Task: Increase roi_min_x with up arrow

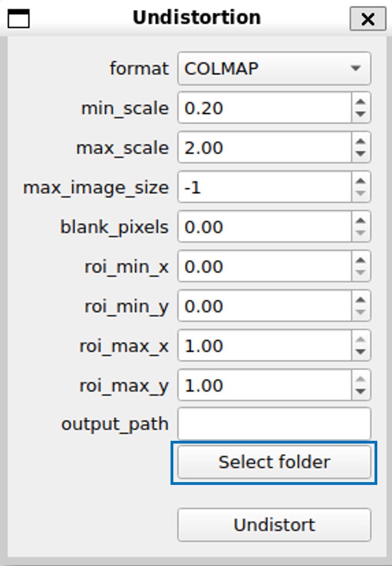Action: pyautogui.click(x=361, y=260)
